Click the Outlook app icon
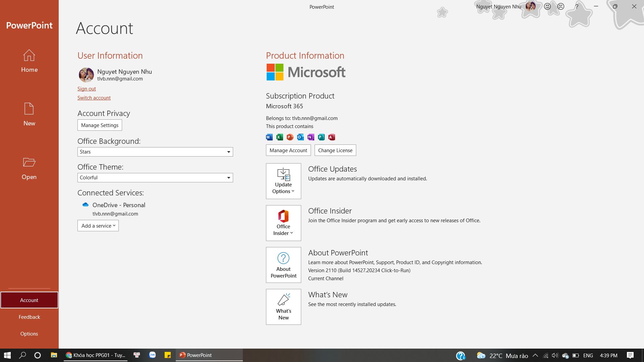Viewport: 644px width, 362px height. [x=301, y=137]
